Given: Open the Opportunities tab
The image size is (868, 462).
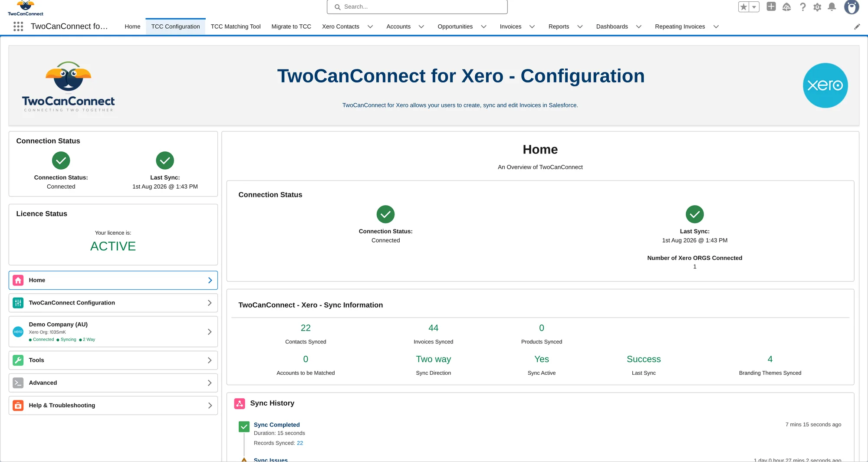Looking at the screenshot, I should [x=455, y=26].
